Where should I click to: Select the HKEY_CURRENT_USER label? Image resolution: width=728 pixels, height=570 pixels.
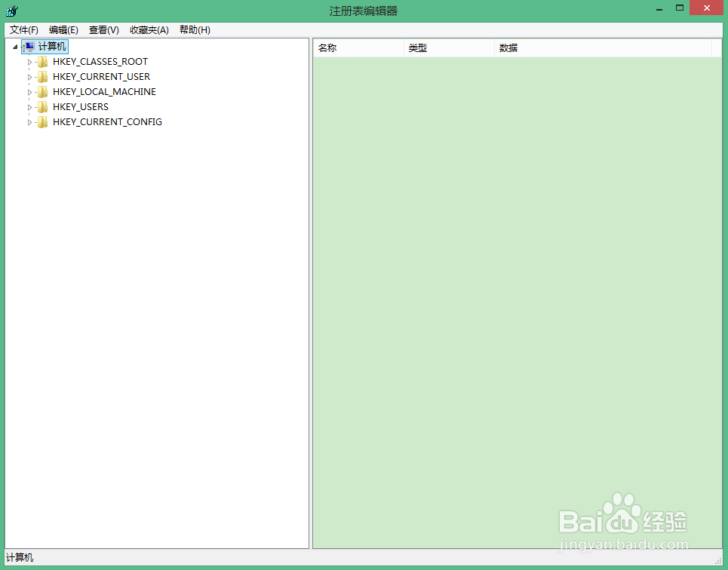coord(101,77)
